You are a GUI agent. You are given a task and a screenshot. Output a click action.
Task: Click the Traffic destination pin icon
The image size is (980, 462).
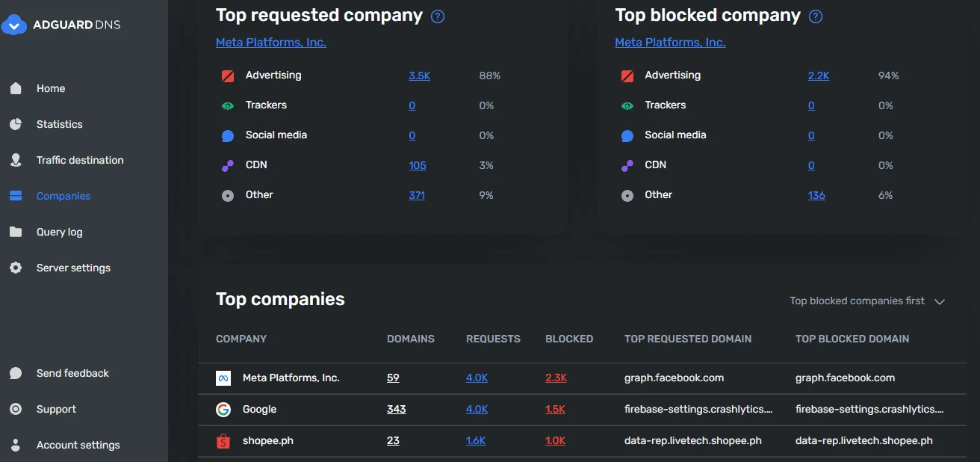pyautogui.click(x=16, y=160)
